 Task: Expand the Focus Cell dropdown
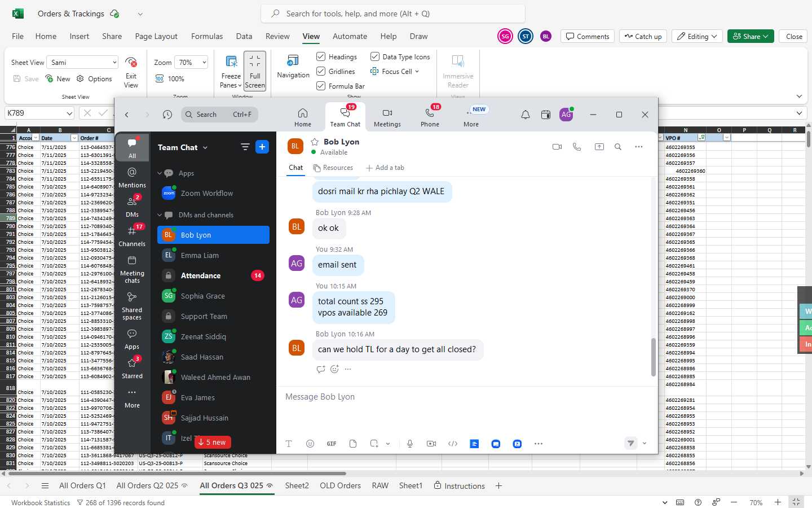pos(417,72)
